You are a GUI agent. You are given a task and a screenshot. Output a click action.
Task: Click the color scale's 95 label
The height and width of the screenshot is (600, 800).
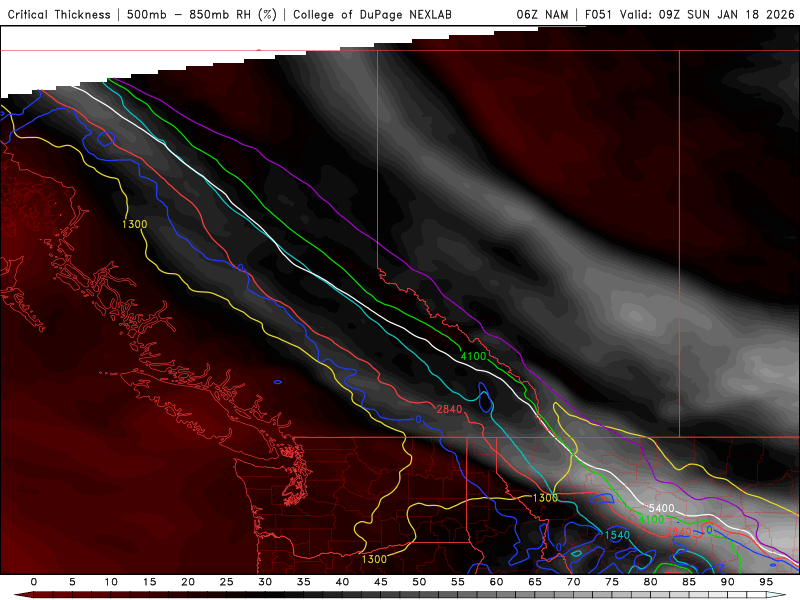(x=766, y=582)
